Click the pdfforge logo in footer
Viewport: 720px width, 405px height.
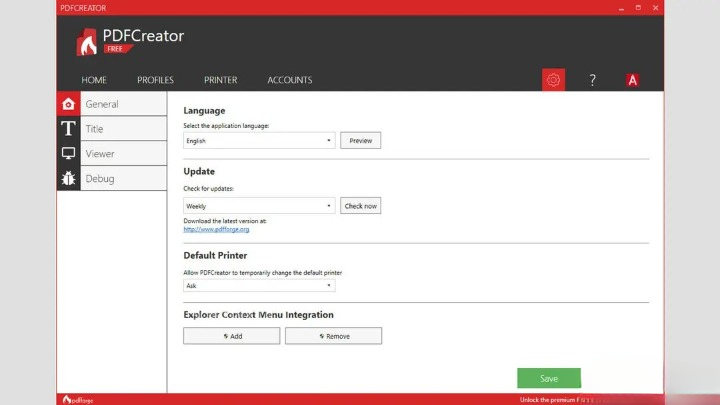point(78,400)
